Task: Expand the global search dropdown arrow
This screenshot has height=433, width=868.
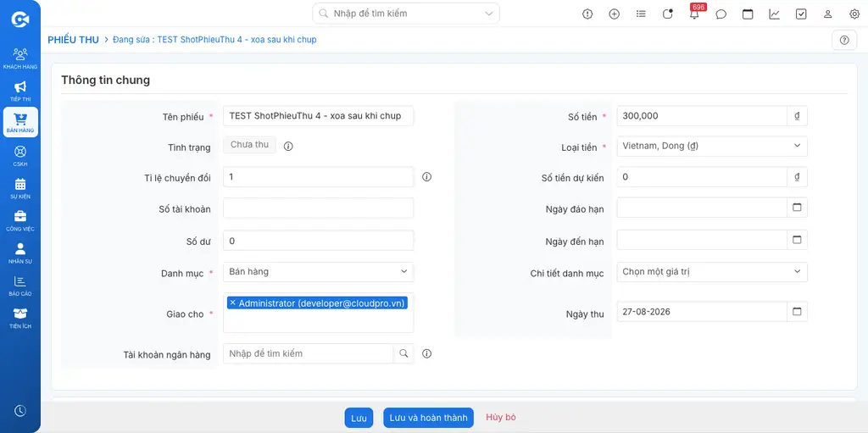Action: click(489, 14)
